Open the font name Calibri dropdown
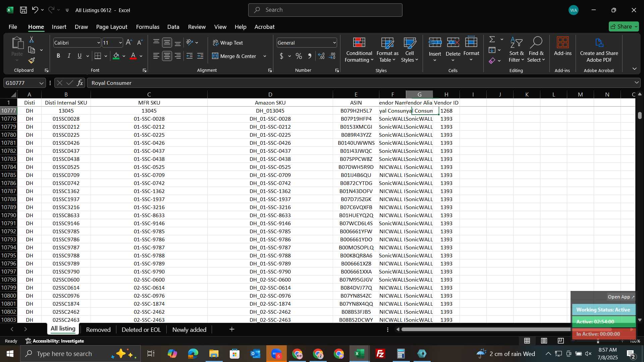This screenshot has width=644, height=362. click(x=99, y=43)
